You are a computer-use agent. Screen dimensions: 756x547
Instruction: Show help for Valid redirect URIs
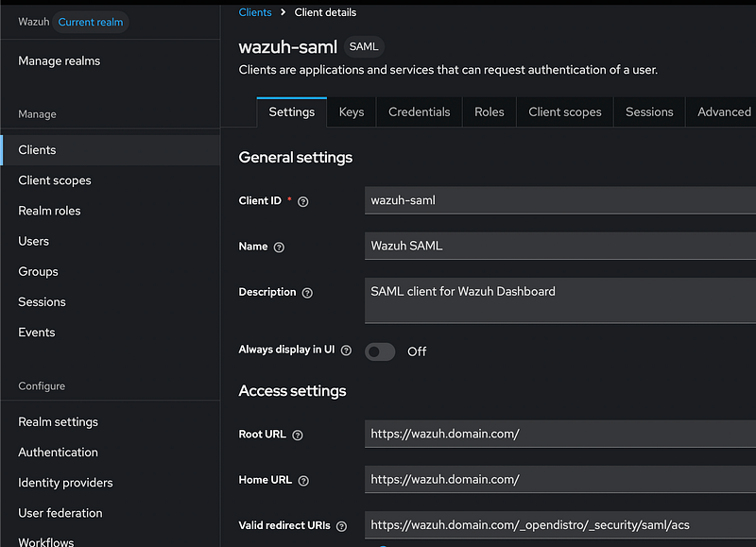pyautogui.click(x=341, y=526)
